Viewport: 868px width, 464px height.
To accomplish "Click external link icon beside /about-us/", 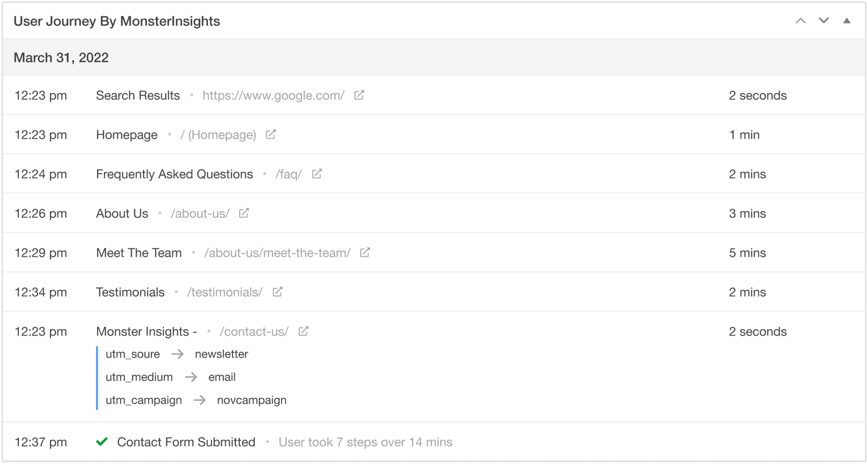I will tap(244, 214).
